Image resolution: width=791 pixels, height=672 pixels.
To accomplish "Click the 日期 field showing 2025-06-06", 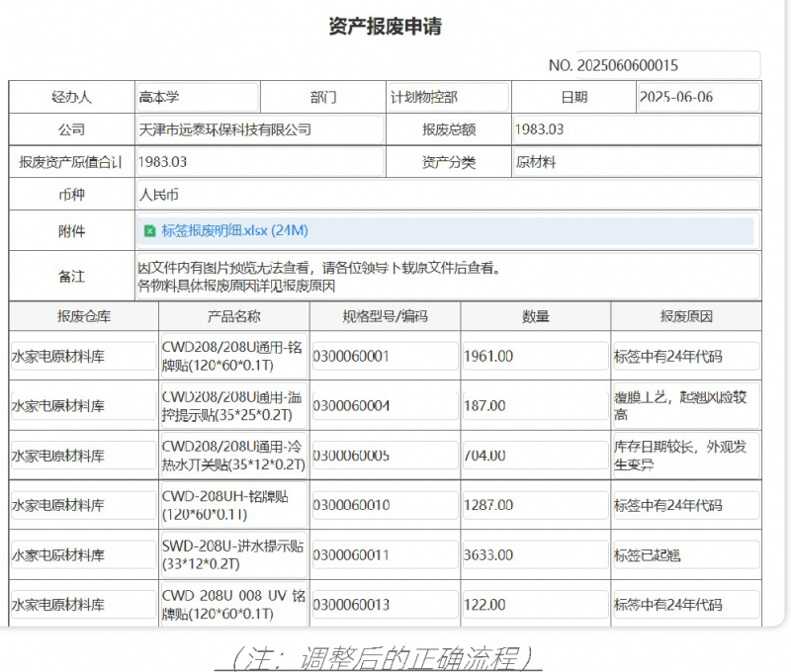I will pyautogui.click(x=698, y=98).
